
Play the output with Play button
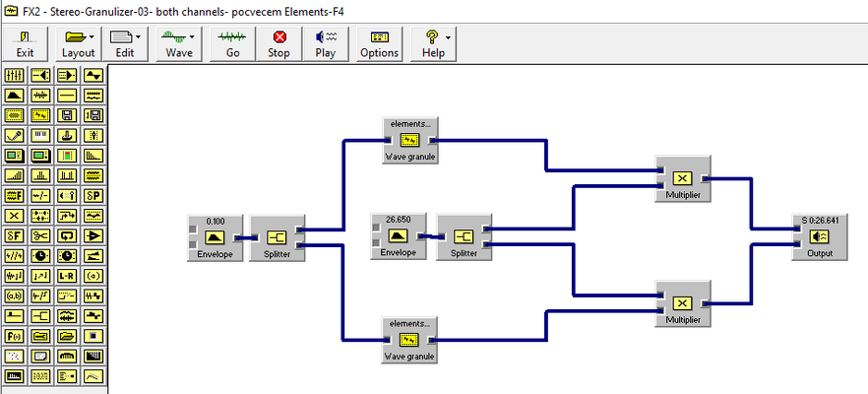tap(326, 43)
